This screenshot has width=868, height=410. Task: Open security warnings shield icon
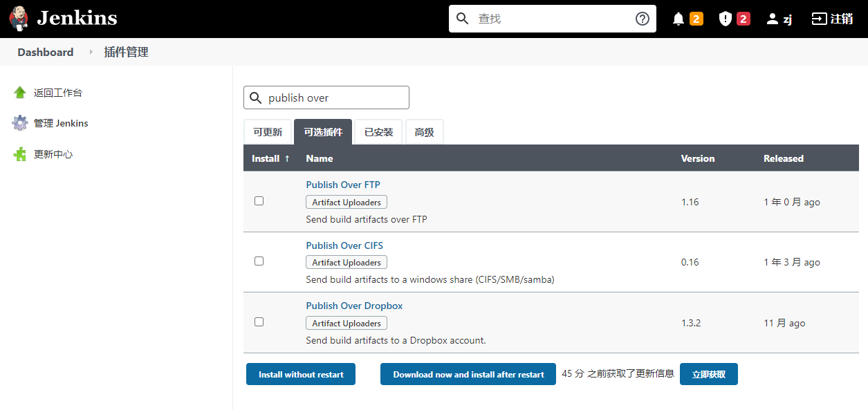click(725, 19)
